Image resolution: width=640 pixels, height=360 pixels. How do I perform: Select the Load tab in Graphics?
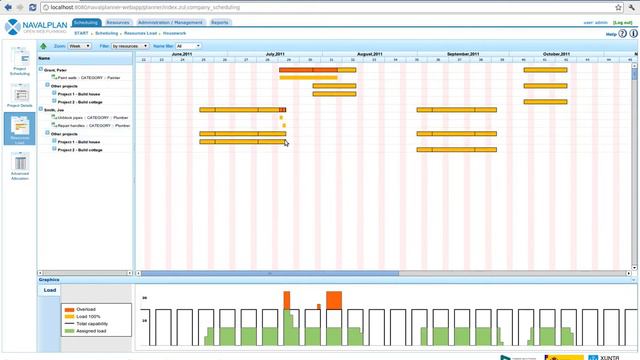(x=50, y=290)
